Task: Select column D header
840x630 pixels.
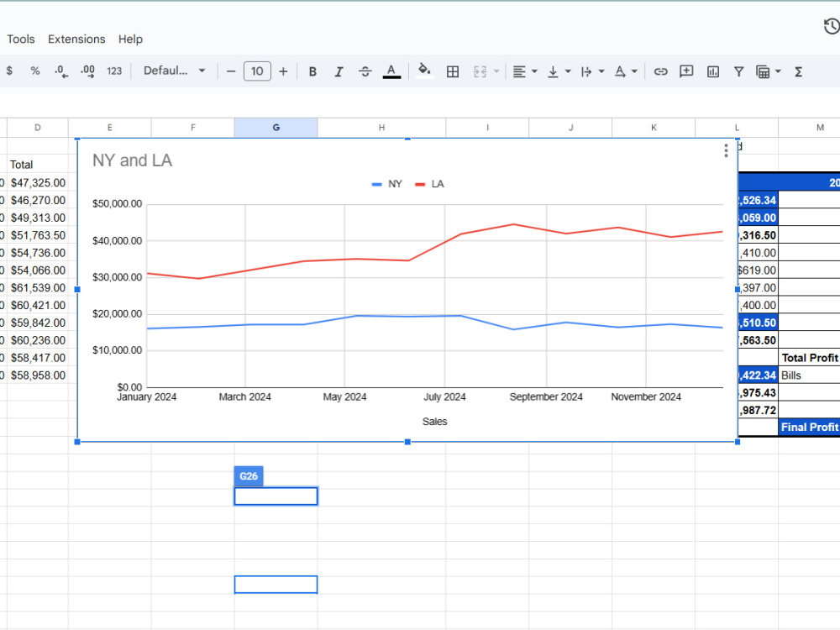Action: coord(38,128)
